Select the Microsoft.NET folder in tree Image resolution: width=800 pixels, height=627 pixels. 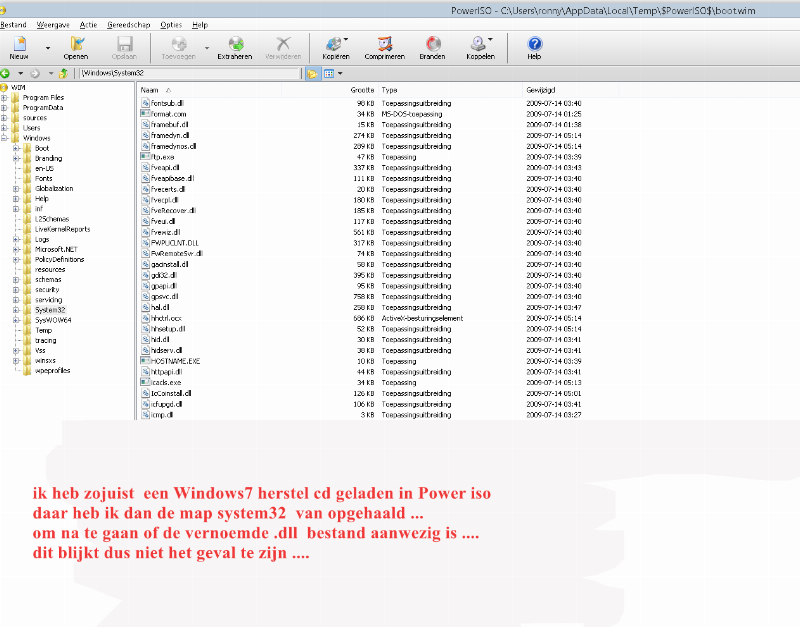click(x=56, y=249)
